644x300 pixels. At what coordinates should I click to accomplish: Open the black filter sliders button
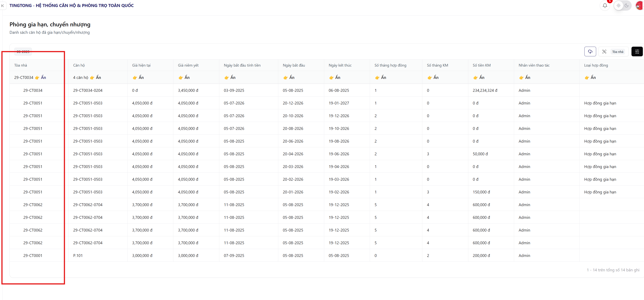click(x=637, y=52)
